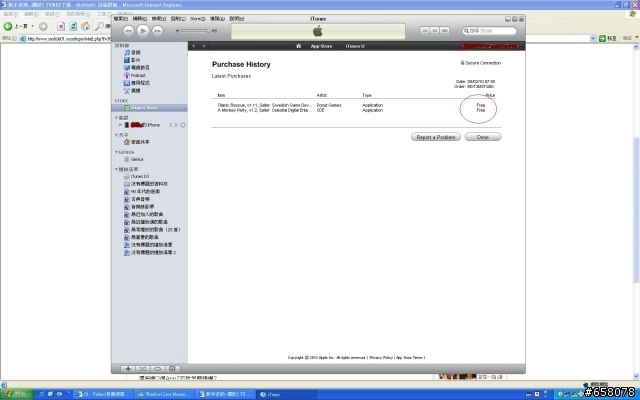Click the low-volume speaker icon

click(178, 31)
